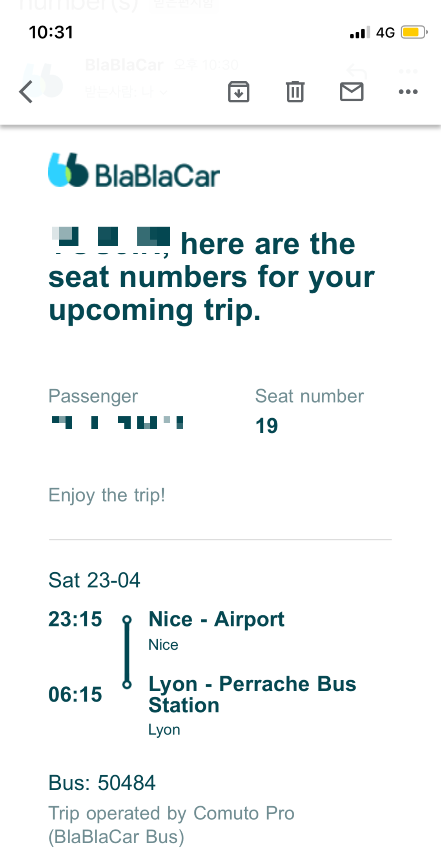The image size is (441, 868).
Task: Select the seat number 19
Action: [x=267, y=426]
